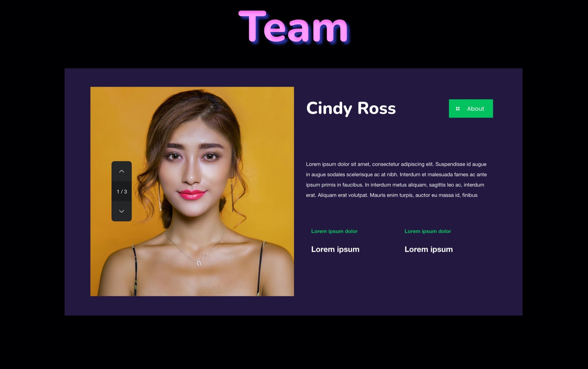Click the up chevron slider arrow
Image resolution: width=588 pixels, height=369 pixels.
pos(122,171)
